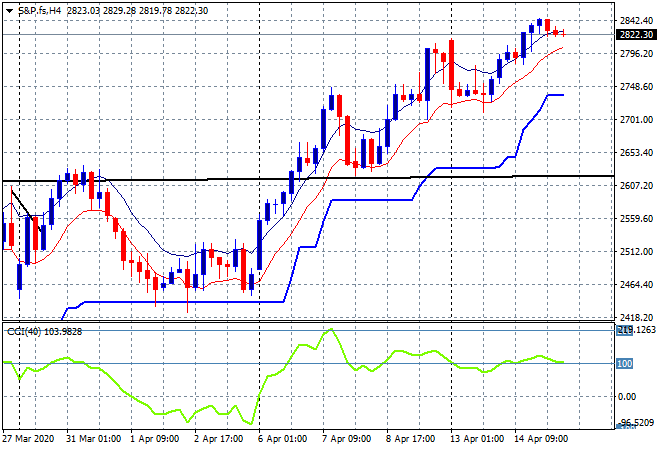
Task: Click the 1 Apr 09:00 time label
Action: point(154,439)
